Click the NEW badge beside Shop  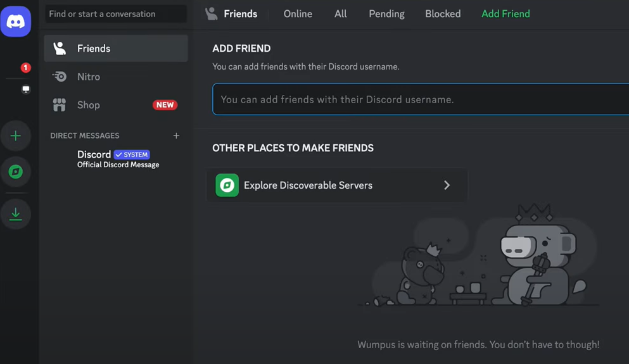(165, 105)
